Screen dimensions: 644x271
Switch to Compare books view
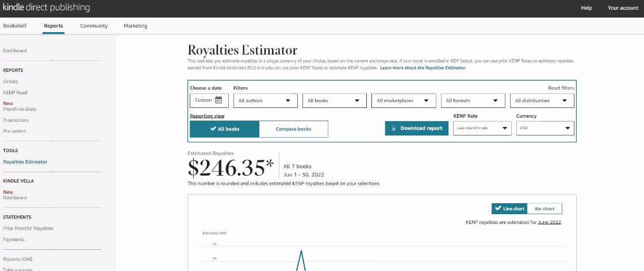tap(294, 129)
